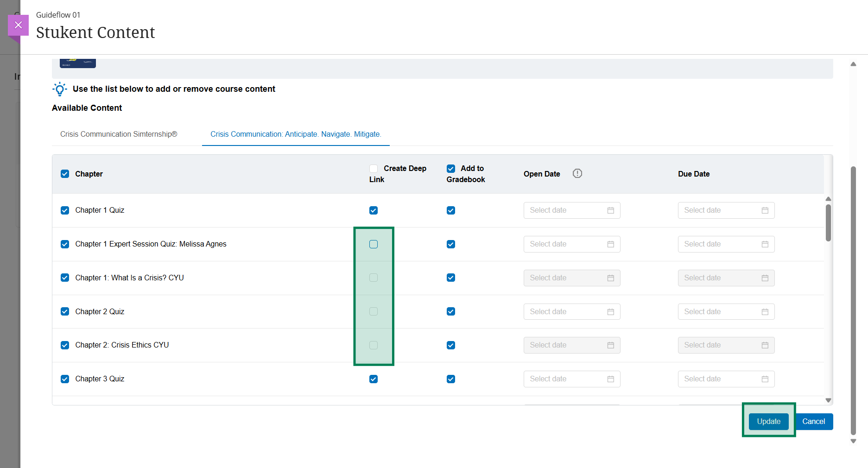Click calendar icon in Chapter 3 Quiz open date
The height and width of the screenshot is (468, 868).
(x=610, y=379)
